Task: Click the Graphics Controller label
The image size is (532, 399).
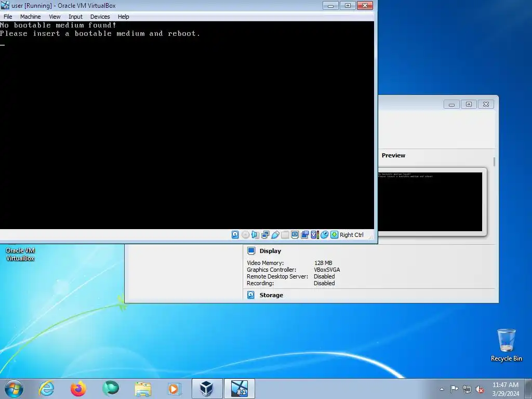Action: [x=271, y=270]
